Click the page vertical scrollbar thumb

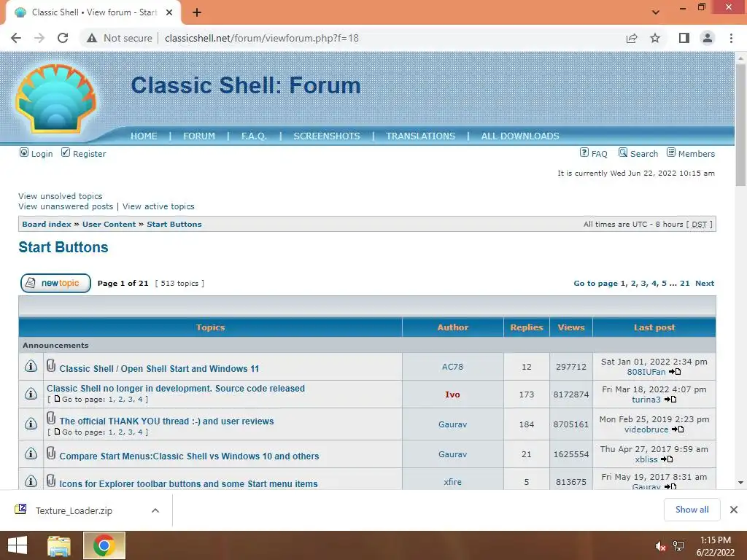[x=741, y=125]
